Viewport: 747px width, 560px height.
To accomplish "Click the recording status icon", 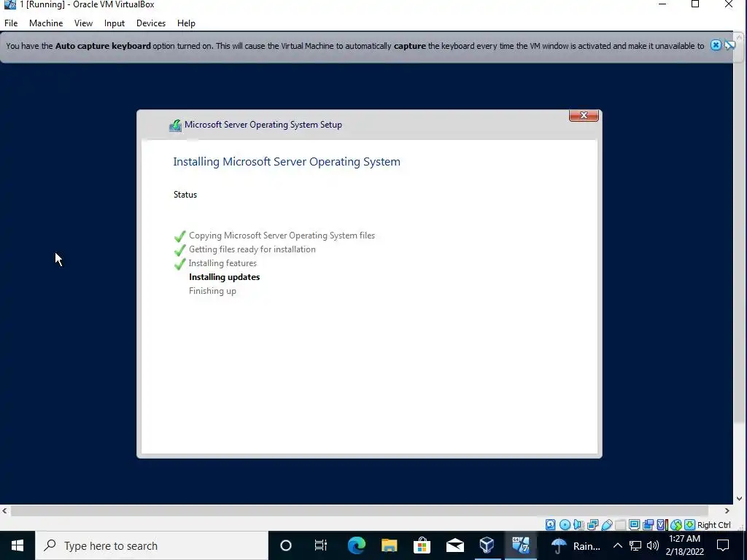I will (x=648, y=525).
